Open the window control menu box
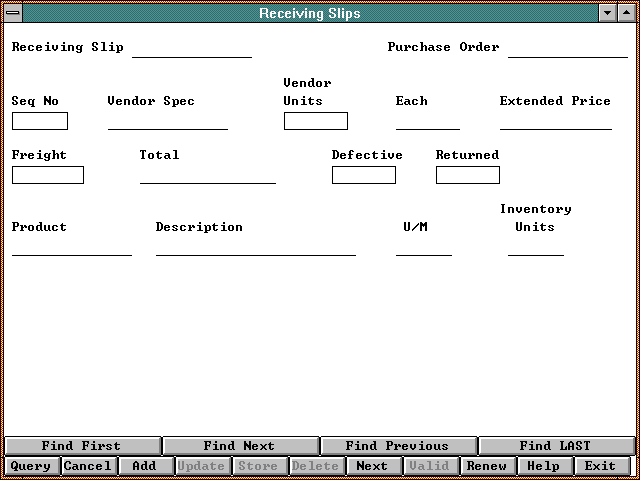The width and height of the screenshot is (640, 480). click(x=13, y=13)
